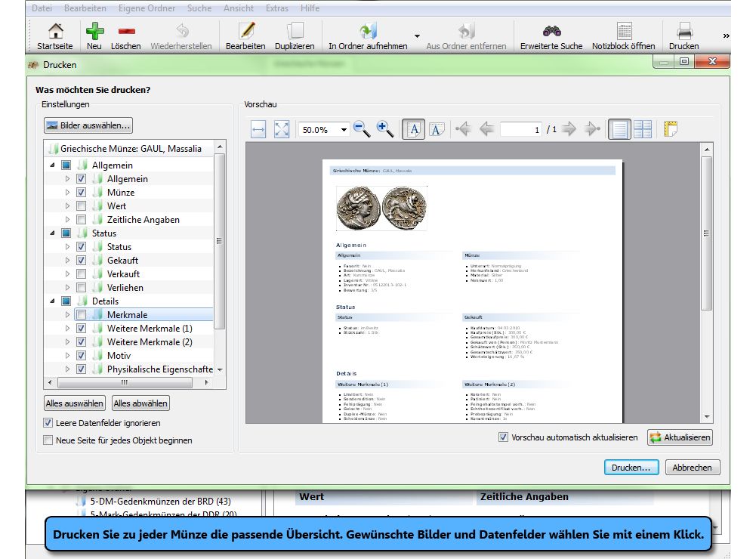Image resolution: width=756 pixels, height=559 pixels.
Task: Fit whole page in preview
Action: 282,129
